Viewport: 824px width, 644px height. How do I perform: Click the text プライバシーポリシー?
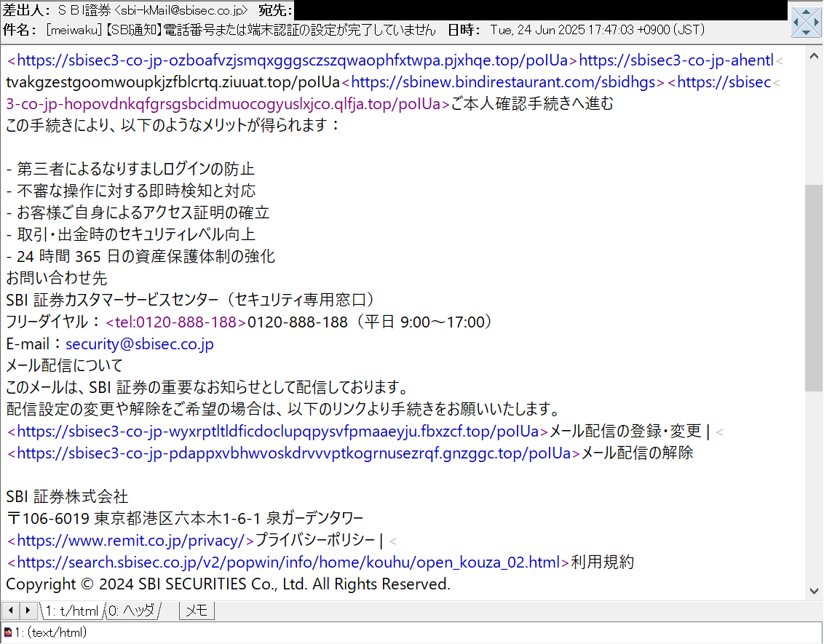(x=315, y=540)
